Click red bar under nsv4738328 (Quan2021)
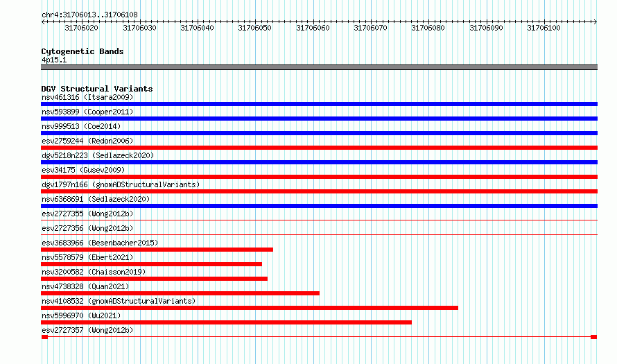The image size is (617, 364). 180,293
